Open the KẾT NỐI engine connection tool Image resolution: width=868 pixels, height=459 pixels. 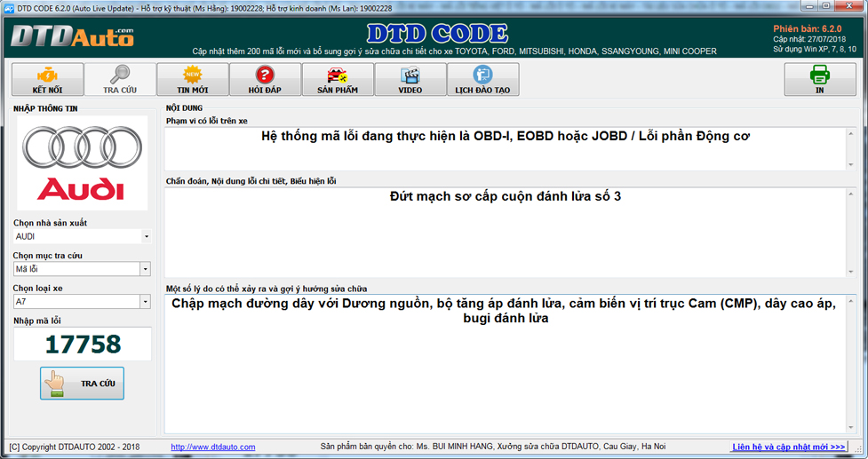click(x=48, y=80)
